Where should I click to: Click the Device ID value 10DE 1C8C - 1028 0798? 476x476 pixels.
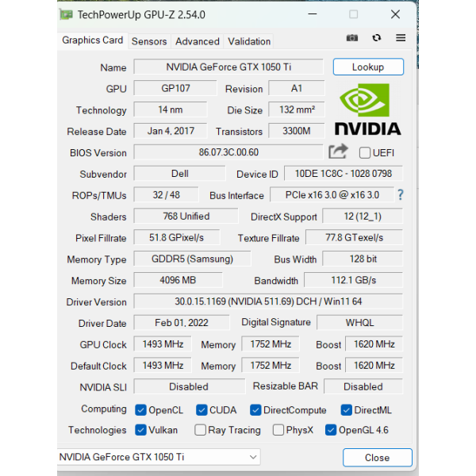click(x=344, y=174)
